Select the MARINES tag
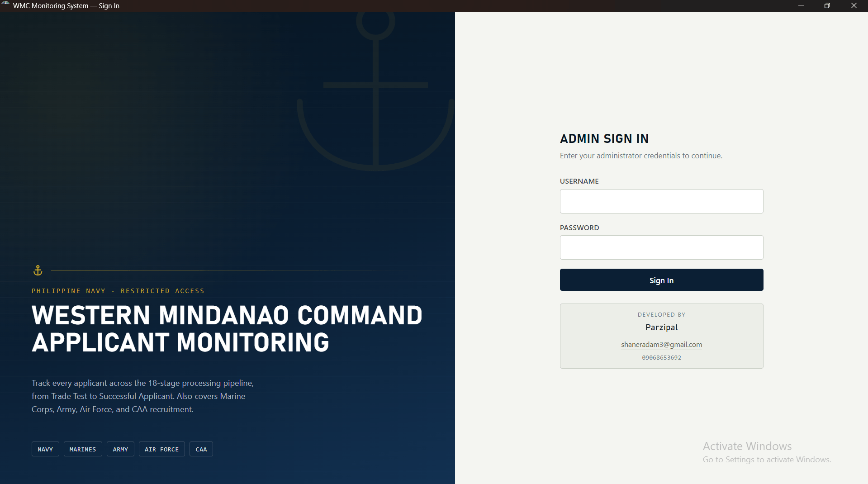The height and width of the screenshot is (484, 868). [x=83, y=449]
